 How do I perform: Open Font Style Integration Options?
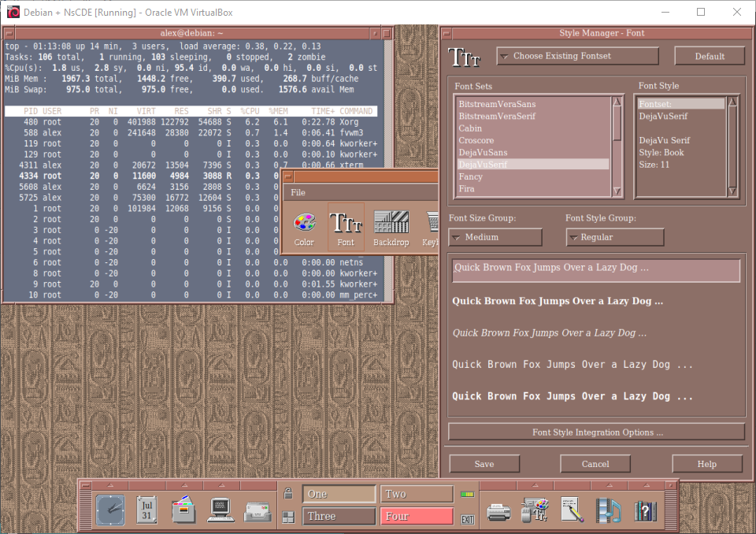596,432
